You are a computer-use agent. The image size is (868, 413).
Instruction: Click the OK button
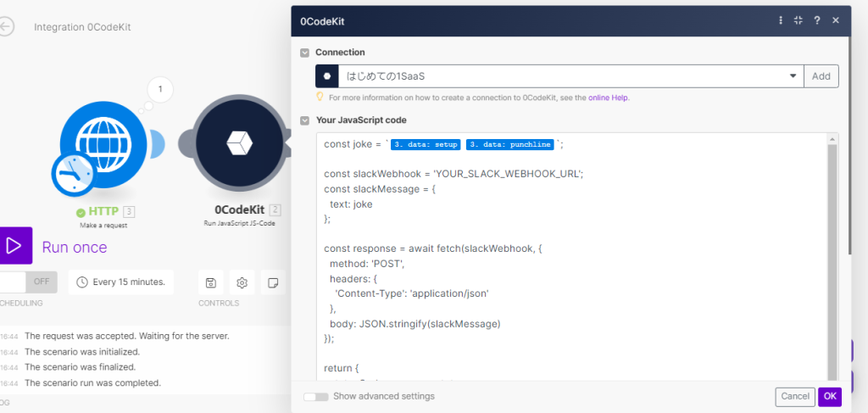click(x=830, y=396)
